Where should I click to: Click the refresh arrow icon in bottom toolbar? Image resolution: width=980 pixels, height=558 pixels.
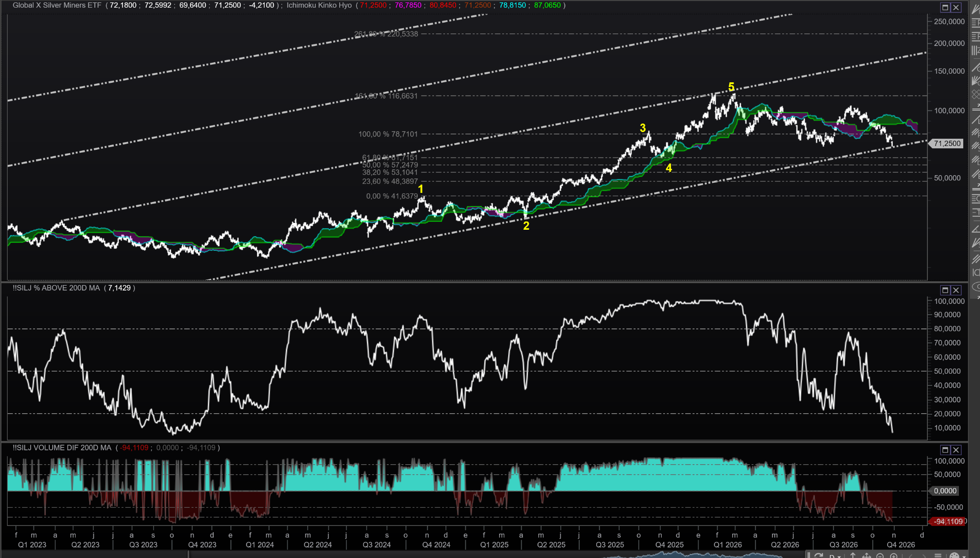pos(818,556)
